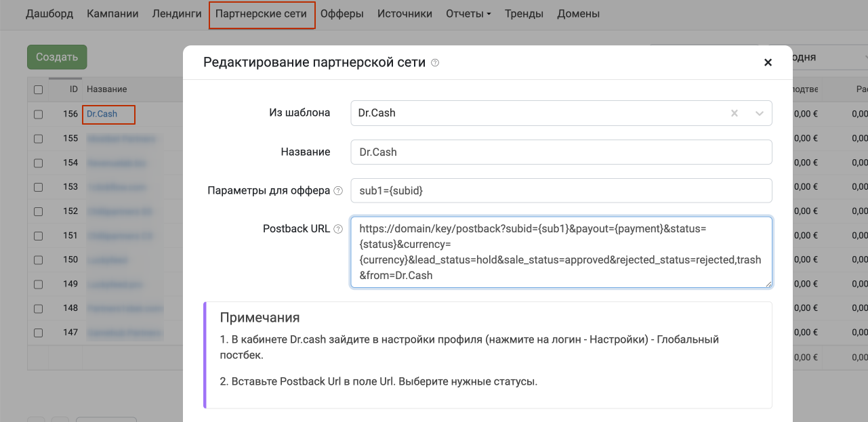Click the green Создать button
868x422 pixels.
tap(57, 57)
